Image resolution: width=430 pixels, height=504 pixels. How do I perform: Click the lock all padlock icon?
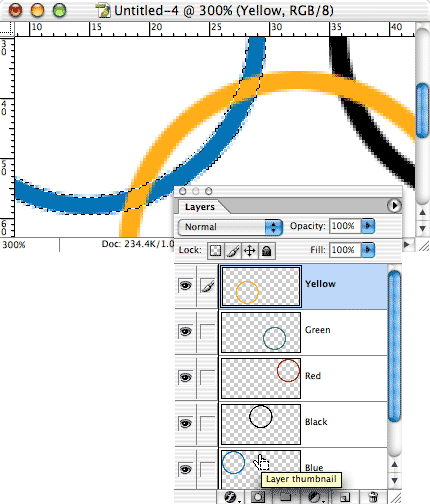pyautogui.click(x=266, y=251)
